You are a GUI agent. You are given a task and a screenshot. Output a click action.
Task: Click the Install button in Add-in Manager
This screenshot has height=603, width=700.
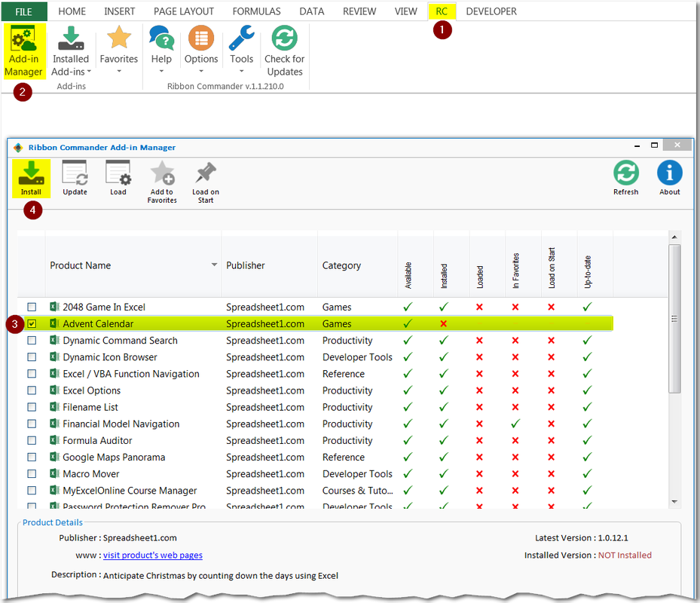[31, 179]
